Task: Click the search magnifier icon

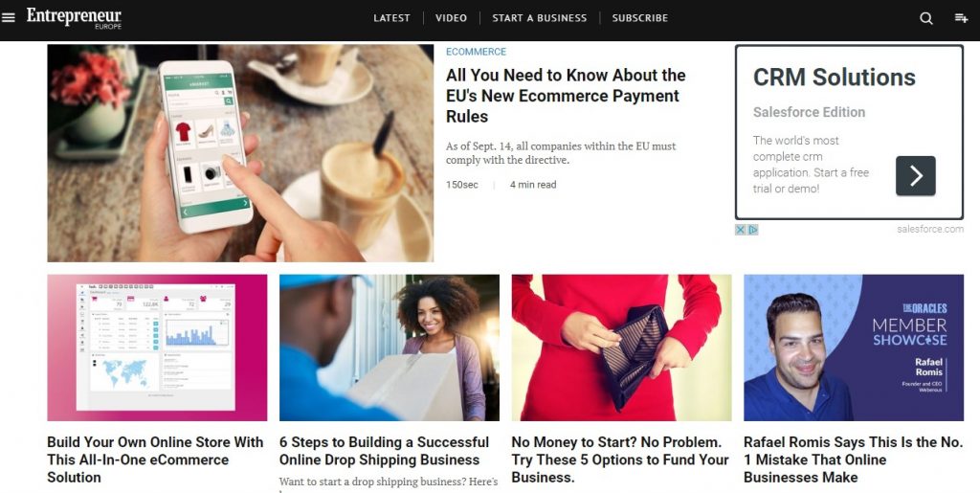Action: (x=925, y=18)
